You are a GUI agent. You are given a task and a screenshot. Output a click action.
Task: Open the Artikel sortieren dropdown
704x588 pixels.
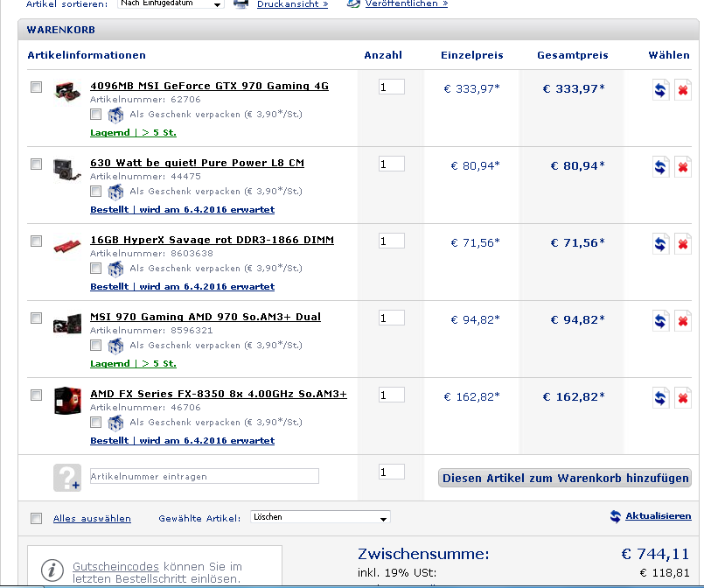point(171,3)
